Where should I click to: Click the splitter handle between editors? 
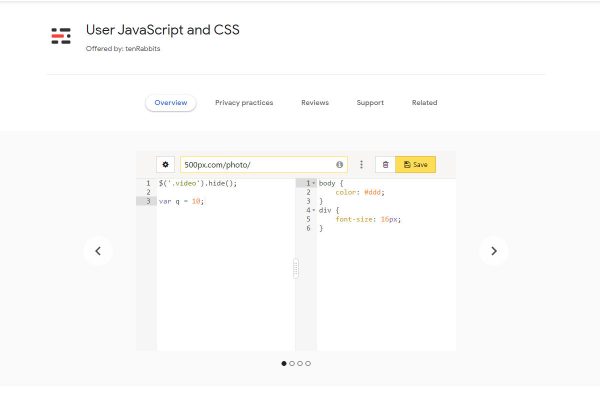[x=296, y=268]
